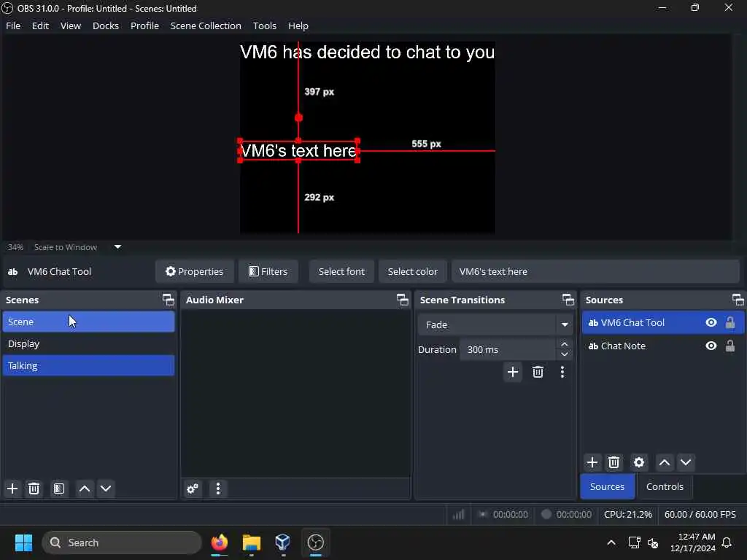This screenshot has height=560, width=747.
Task: Open transition properties three-dot menu
Action: 562,372
